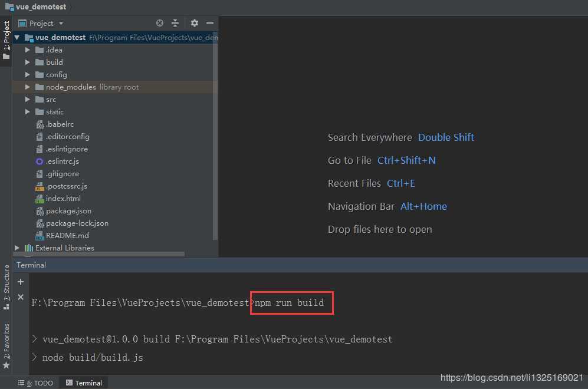This screenshot has height=389, width=588.
Task: Toggle the 1: Project side tab
Action: coord(6,41)
